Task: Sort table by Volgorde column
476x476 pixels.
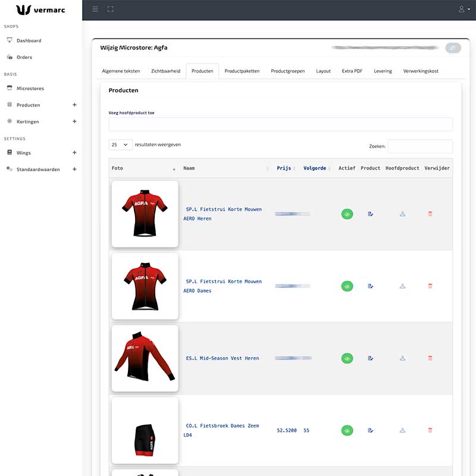Action: 316,168
